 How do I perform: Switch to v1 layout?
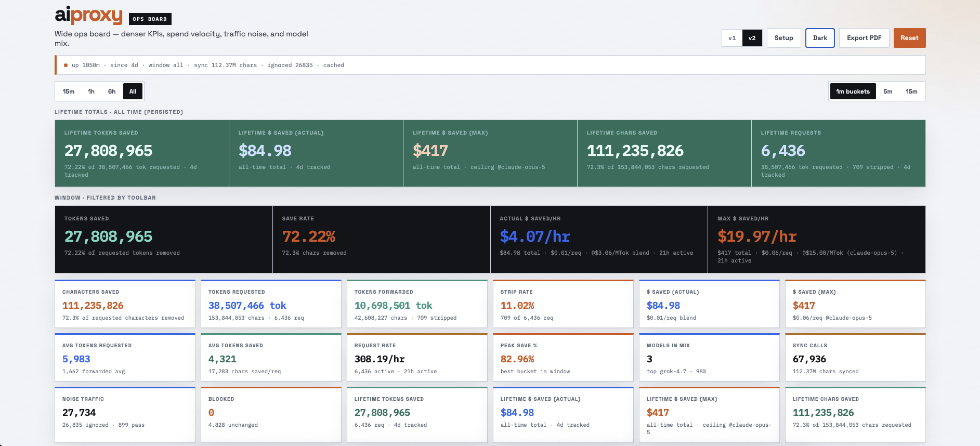click(x=732, y=38)
